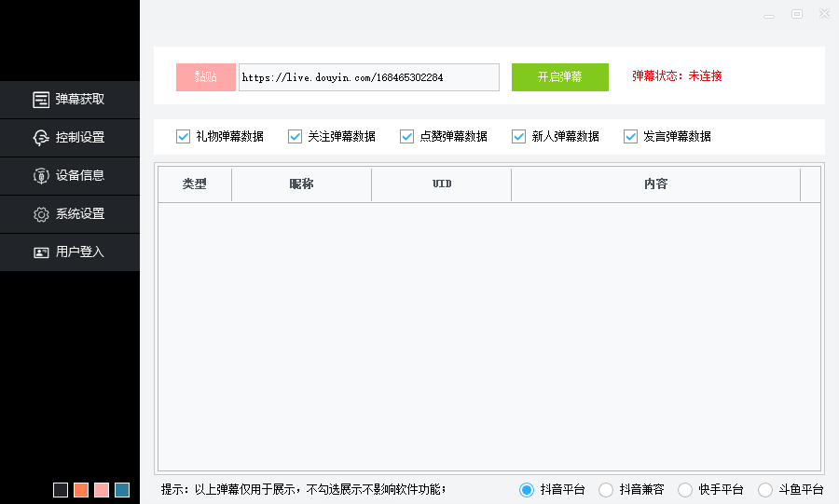Click the 用户登入 sidebar icon
839x504 pixels.
click(41, 252)
